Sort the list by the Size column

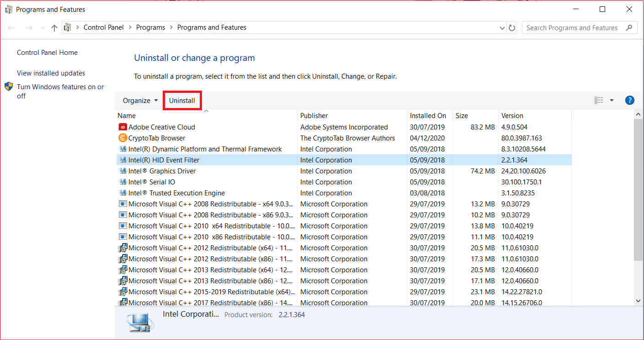coord(475,116)
